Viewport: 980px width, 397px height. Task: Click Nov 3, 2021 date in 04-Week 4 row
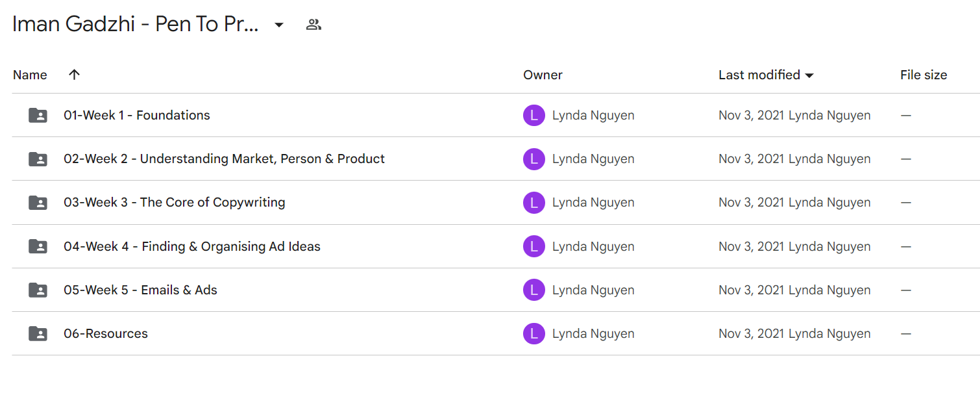pyautogui.click(x=752, y=247)
